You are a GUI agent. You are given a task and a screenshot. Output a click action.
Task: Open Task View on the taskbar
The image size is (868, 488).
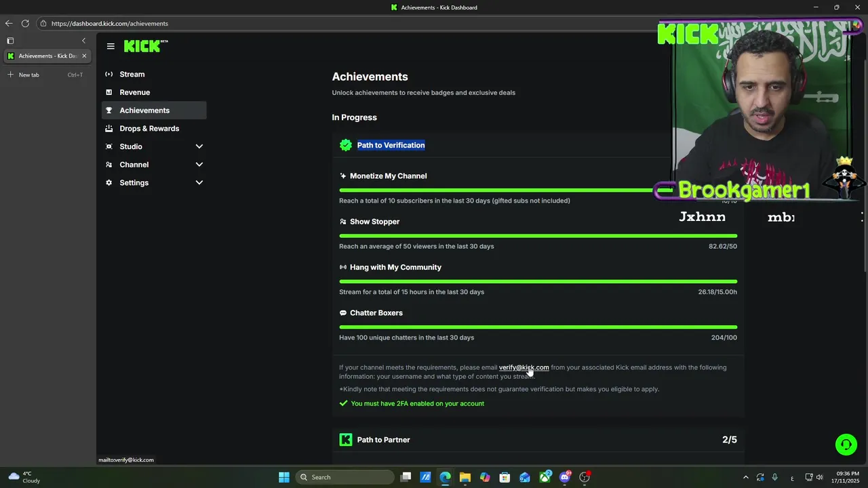click(x=406, y=477)
